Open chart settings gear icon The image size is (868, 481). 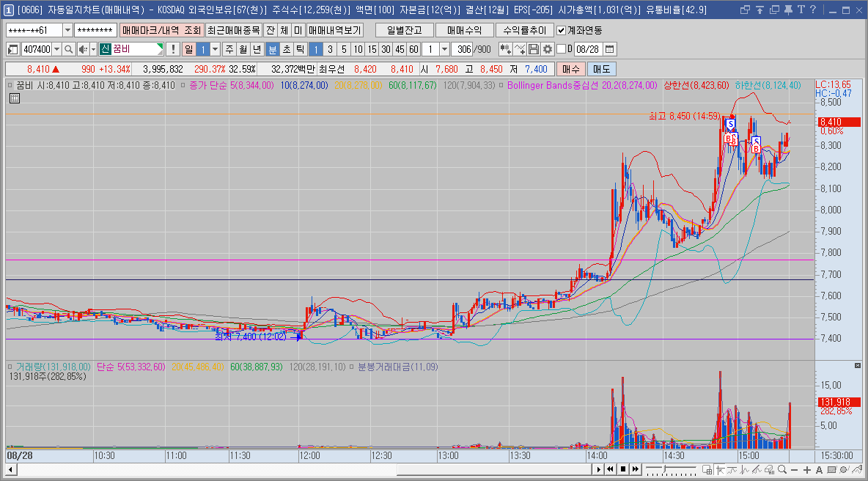click(x=548, y=49)
